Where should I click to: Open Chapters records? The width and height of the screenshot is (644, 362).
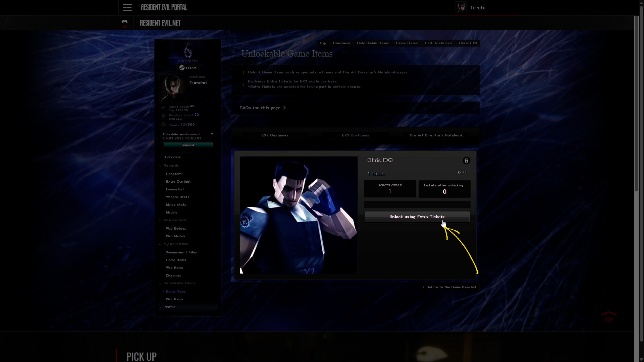pyautogui.click(x=174, y=174)
